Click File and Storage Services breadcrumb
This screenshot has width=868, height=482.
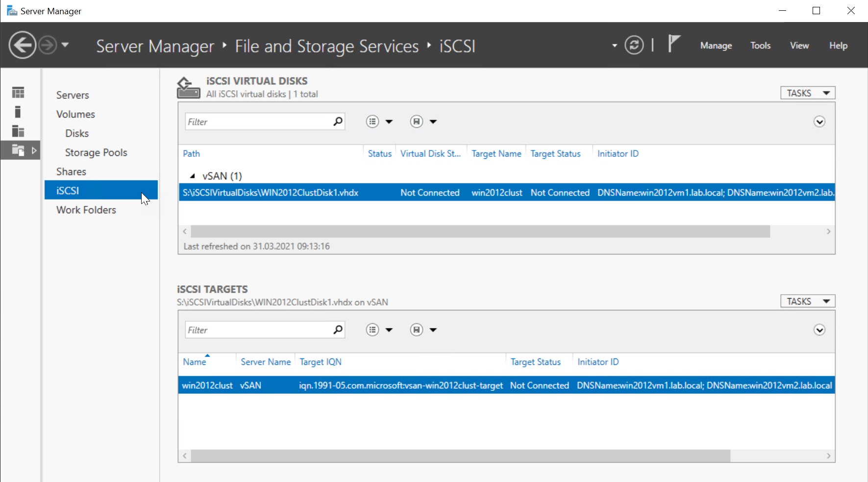point(327,46)
